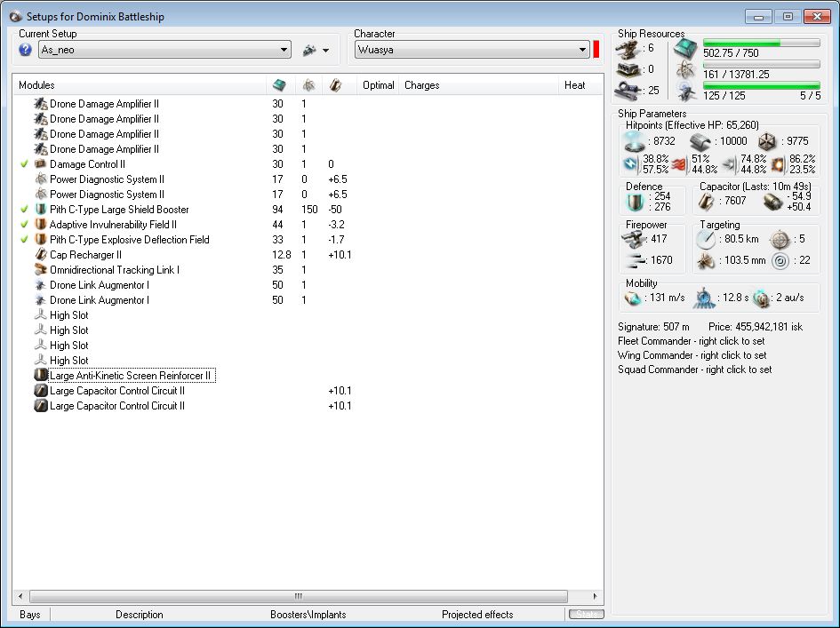This screenshot has width=840, height=628.
Task: Click the shield hitpoints icon
Action: coord(635,141)
